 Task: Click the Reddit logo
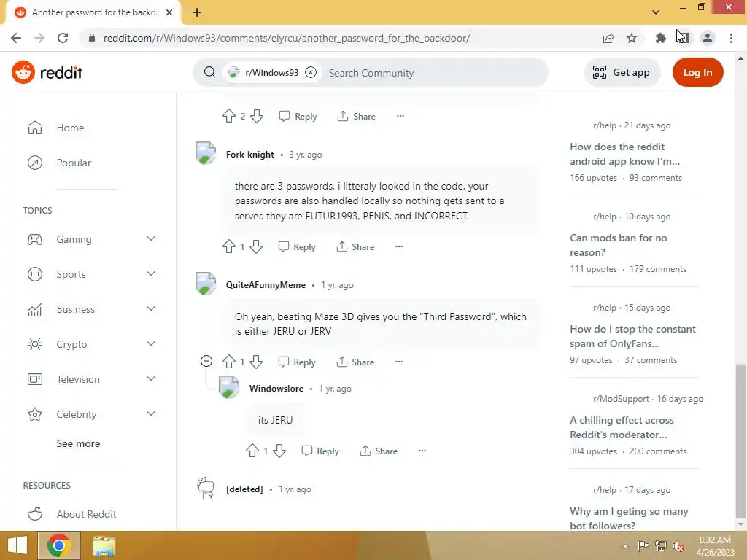47,72
